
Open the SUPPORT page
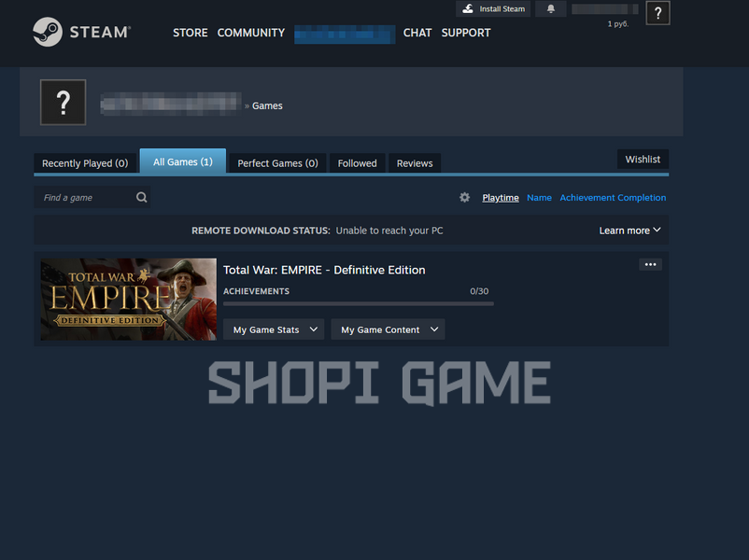[466, 33]
